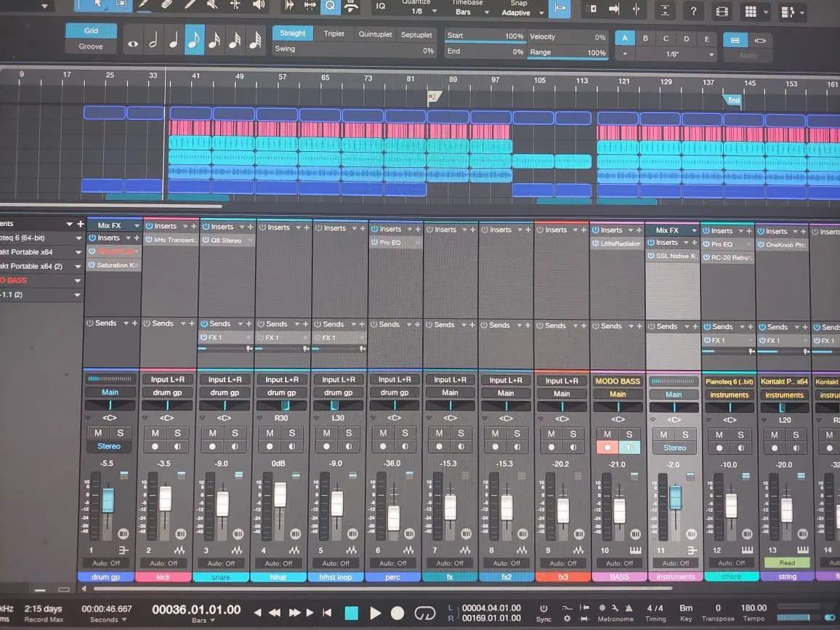This screenshot has height=630, width=840.
Task: Toggle the Metronome triangle icon
Action: (629, 608)
